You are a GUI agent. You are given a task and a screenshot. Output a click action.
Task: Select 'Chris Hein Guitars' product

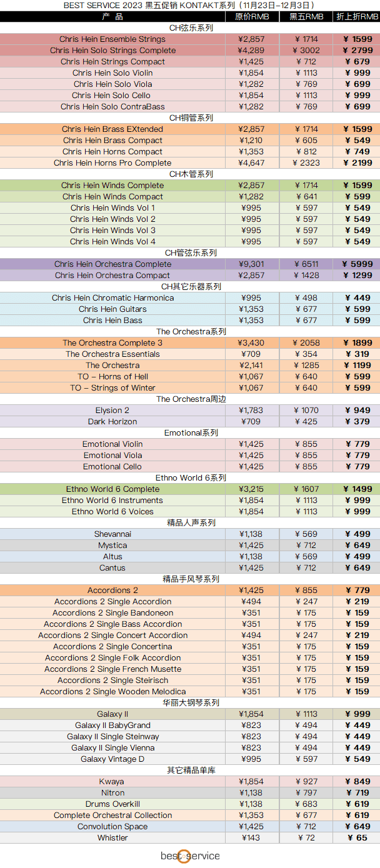pyautogui.click(x=112, y=309)
